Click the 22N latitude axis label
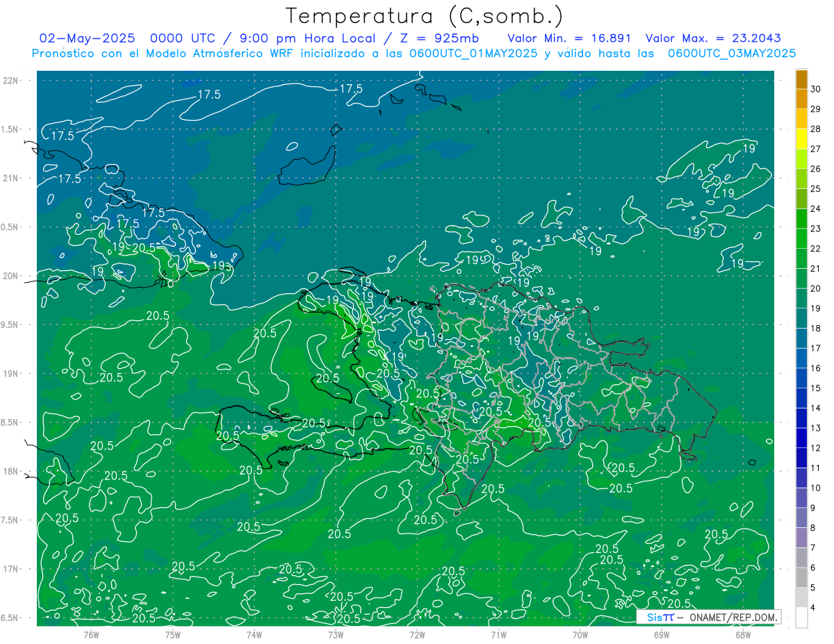Image resolution: width=834 pixels, height=644 pixels. (x=10, y=80)
